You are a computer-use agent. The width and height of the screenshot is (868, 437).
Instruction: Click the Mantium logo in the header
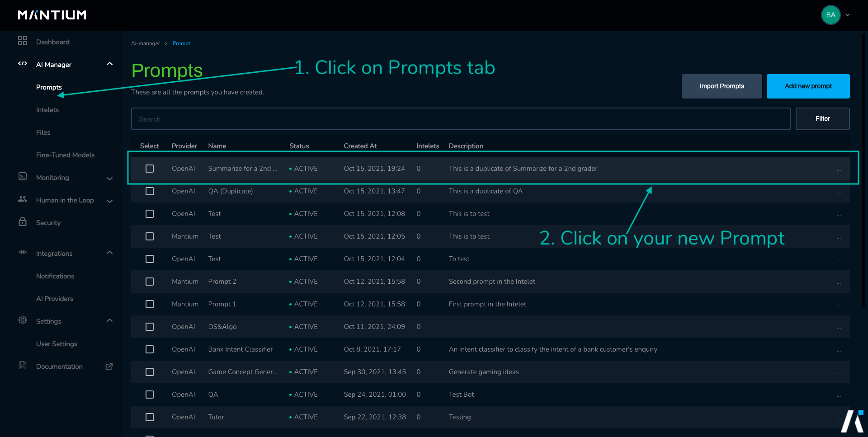[x=52, y=15]
